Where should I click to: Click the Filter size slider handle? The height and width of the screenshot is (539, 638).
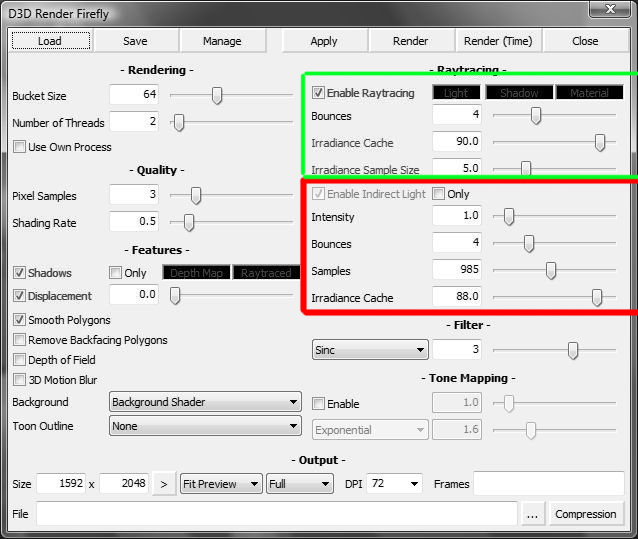[x=573, y=350]
